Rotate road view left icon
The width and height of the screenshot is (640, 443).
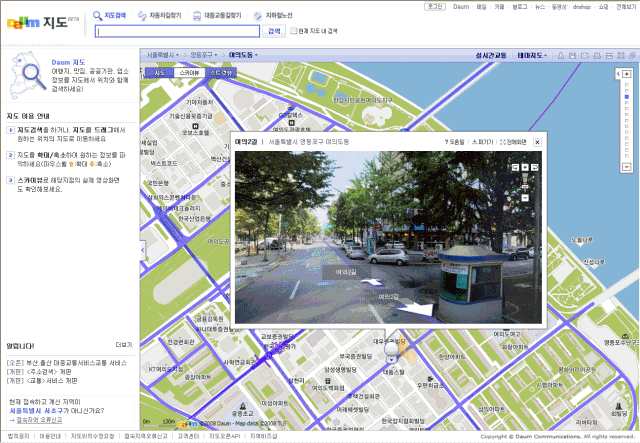click(515, 167)
